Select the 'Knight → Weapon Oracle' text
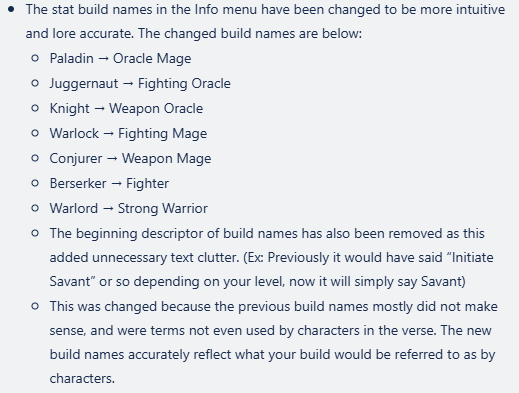The height and width of the screenshot is (393, 519). [126, 108]
